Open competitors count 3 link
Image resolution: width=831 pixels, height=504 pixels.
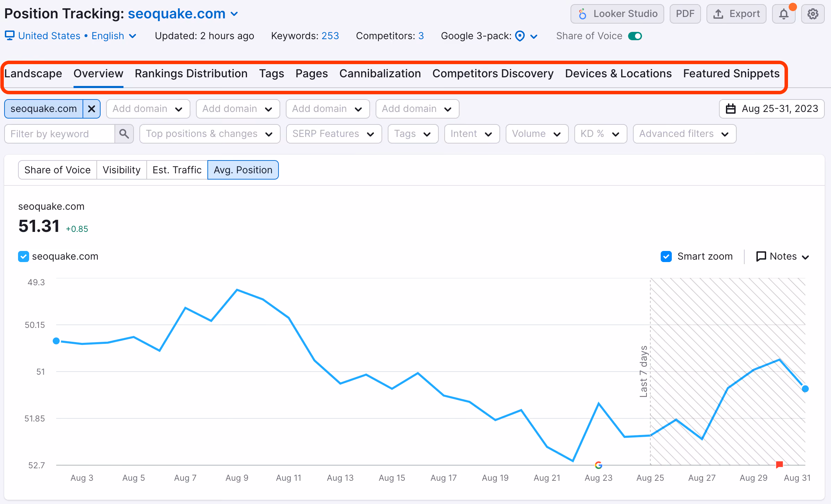(421, 36)
